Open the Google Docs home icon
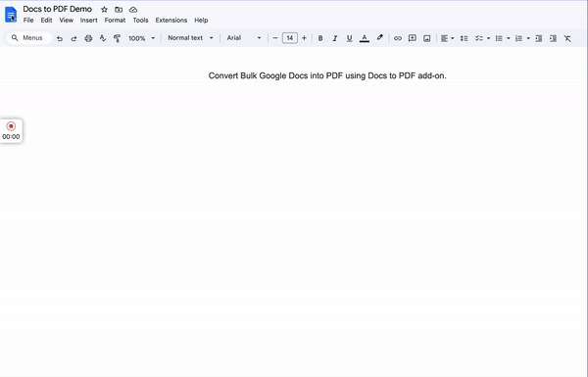Viewport: 588px width, 377px height. 11,15
